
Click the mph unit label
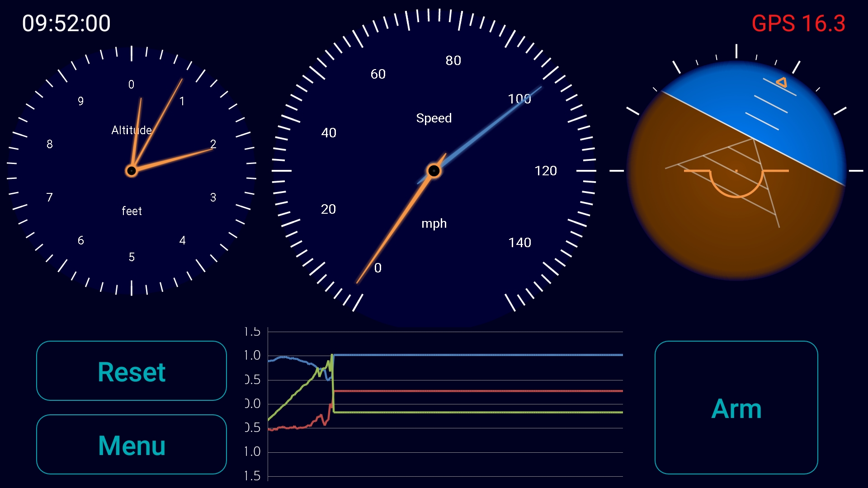coord(434,224)
